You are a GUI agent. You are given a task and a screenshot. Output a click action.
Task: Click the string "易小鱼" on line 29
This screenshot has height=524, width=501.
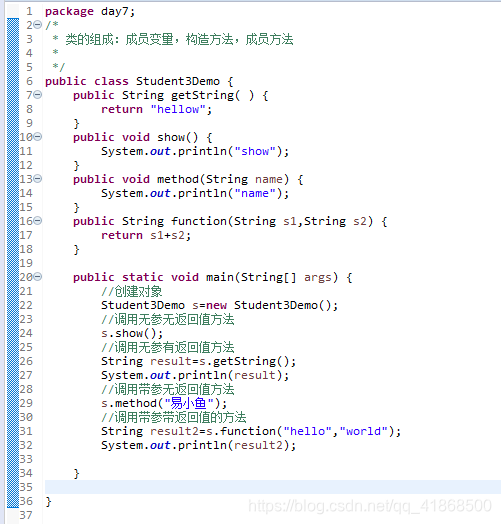coord(189,403)
